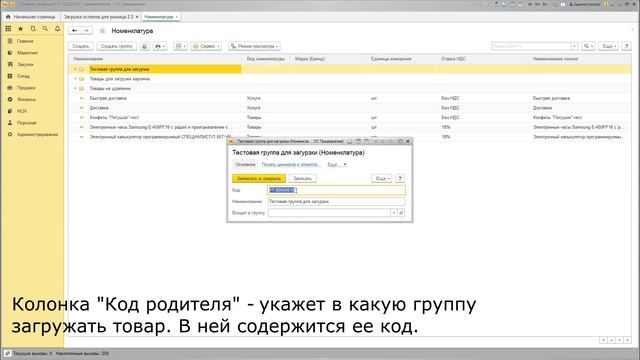Open the Сервис dropdown
This screenshot has width=640, height=360.
tap(206, 46)
